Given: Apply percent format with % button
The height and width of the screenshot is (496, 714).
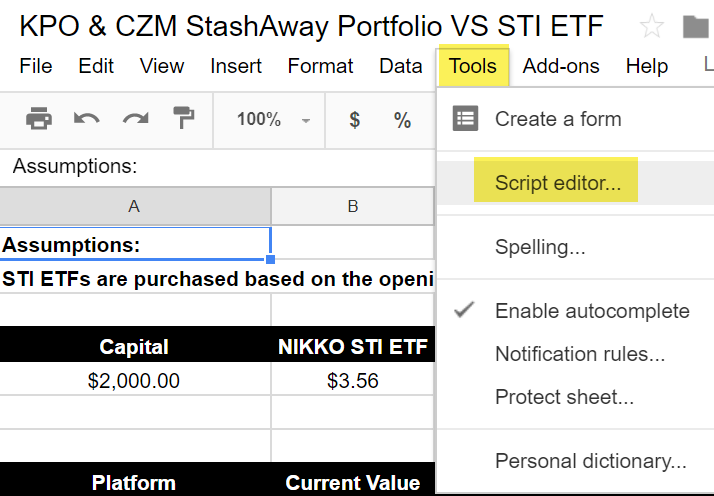Looking at the screenshot, I should coord(403,120).
